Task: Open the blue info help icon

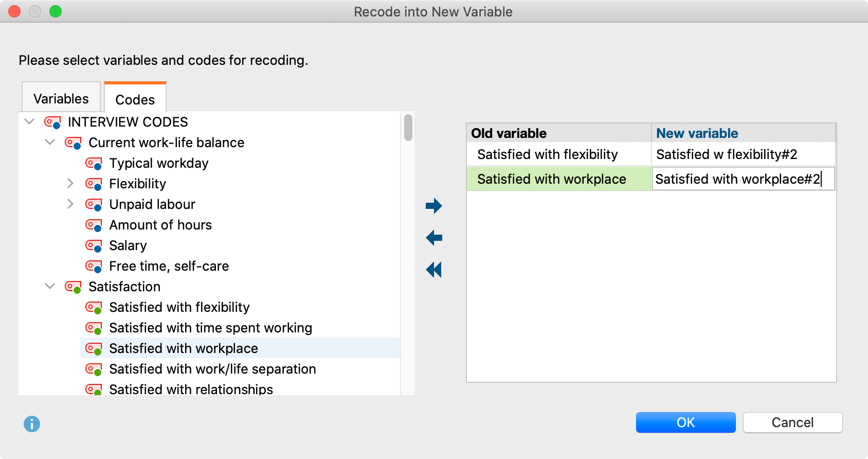Action: (x=32, y=424)
